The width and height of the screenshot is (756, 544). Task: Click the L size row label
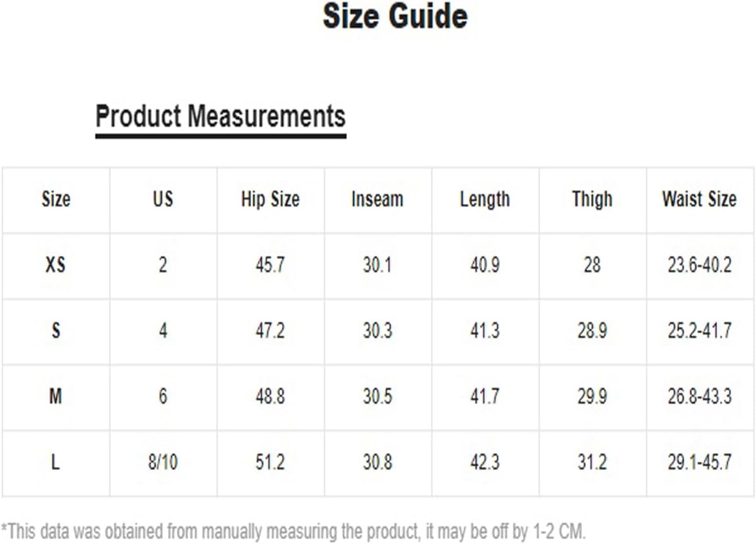point(56,462)
